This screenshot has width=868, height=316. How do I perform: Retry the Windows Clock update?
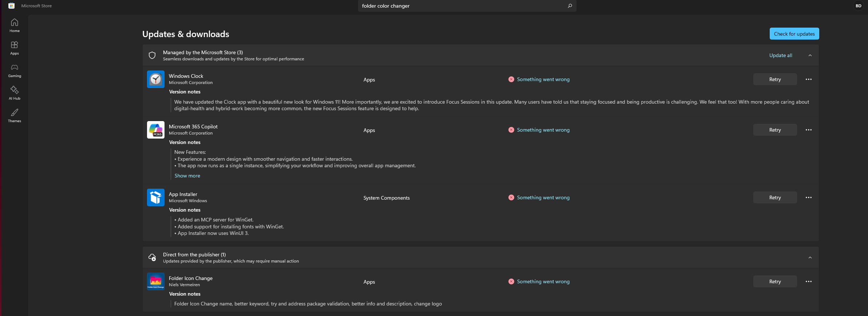tap(775, 79)
